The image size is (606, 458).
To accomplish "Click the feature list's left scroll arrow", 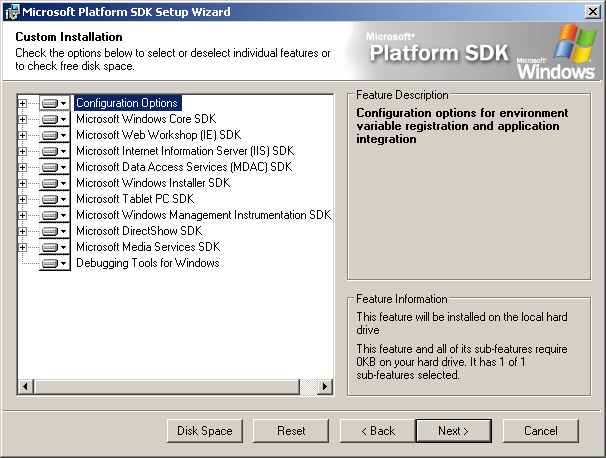I will (x=26, y=386).
